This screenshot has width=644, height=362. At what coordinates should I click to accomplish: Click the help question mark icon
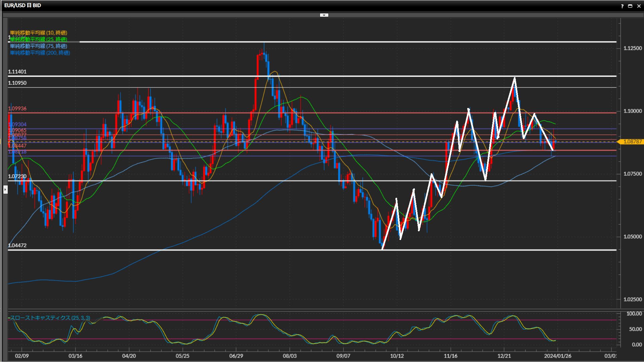coord(622,6)
